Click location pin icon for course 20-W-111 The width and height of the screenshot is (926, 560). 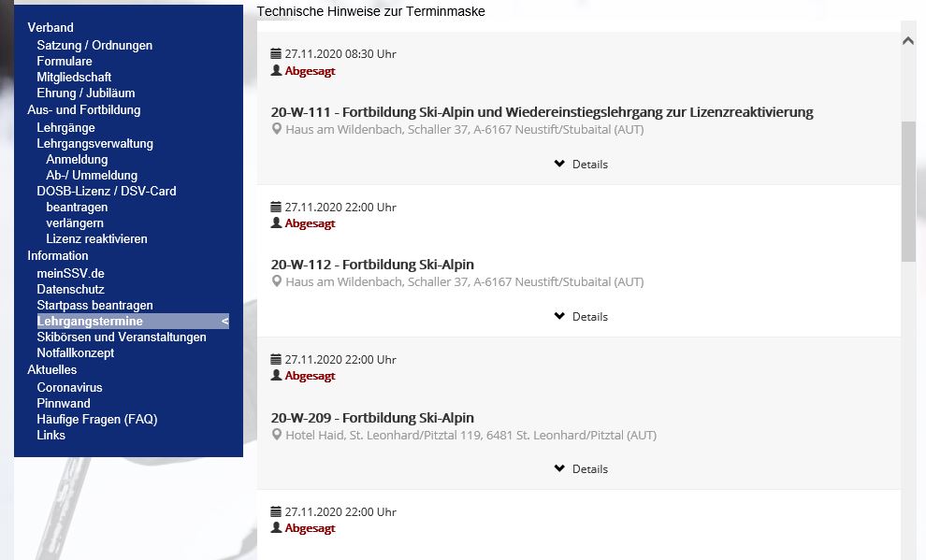click(277, 130)
